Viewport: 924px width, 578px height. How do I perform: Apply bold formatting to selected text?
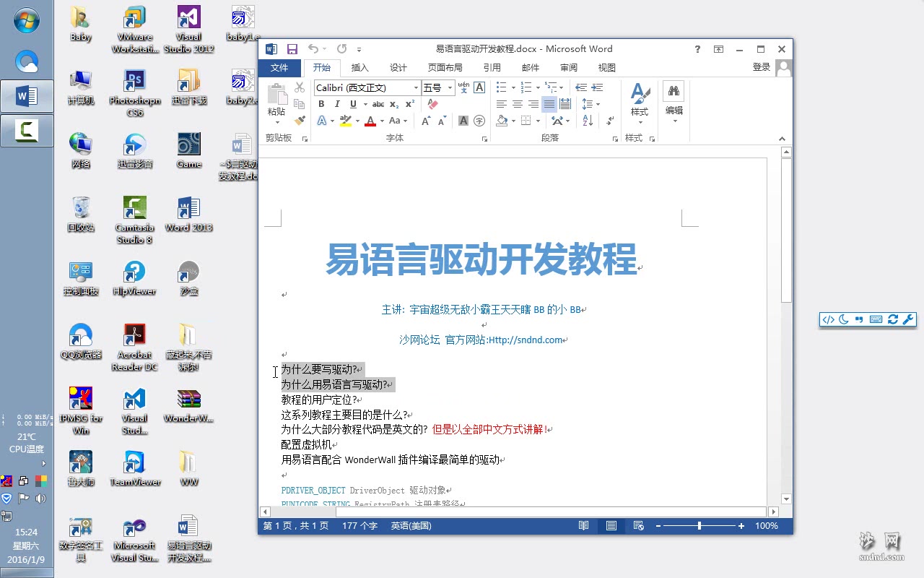[x=321, y=104]
